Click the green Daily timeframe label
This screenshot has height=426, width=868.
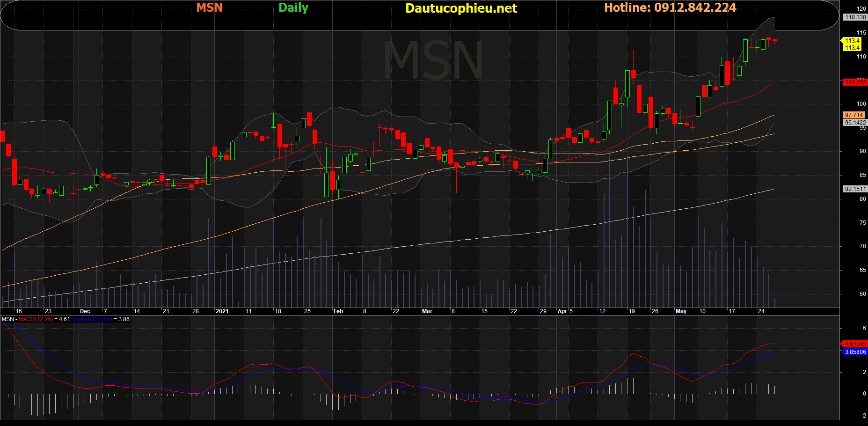pyautogui.click(x=293, y=7)
